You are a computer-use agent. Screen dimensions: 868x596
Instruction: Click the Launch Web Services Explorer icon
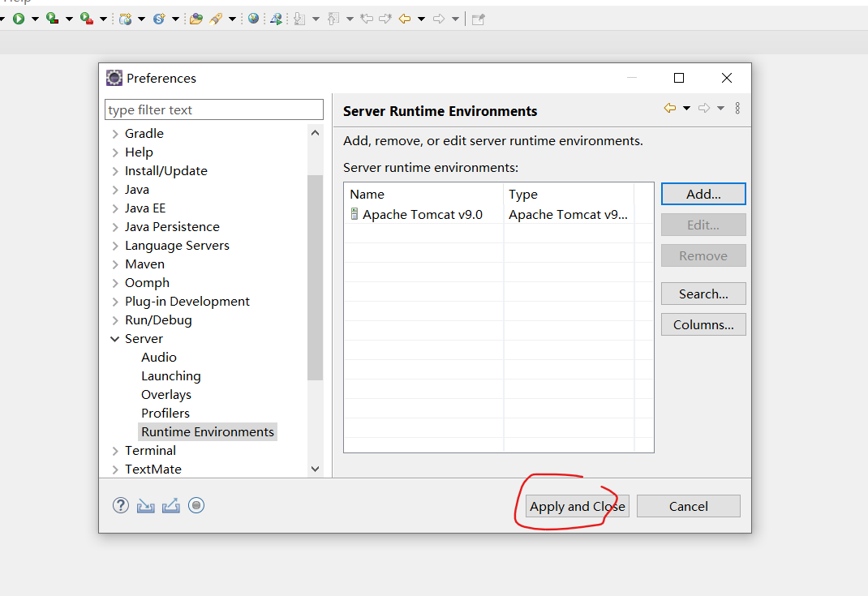coord(276,19)
